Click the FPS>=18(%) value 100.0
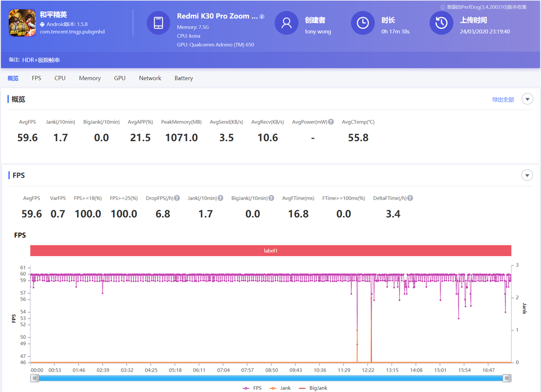Image resolution: width=541 pixels, height=392 pixels. pyautogui.click(x=88, y=214)
